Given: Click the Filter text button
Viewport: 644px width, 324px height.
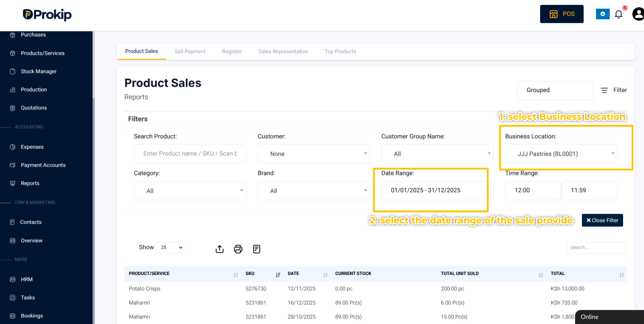Looking at the screenshot, I should coord(620,90).
